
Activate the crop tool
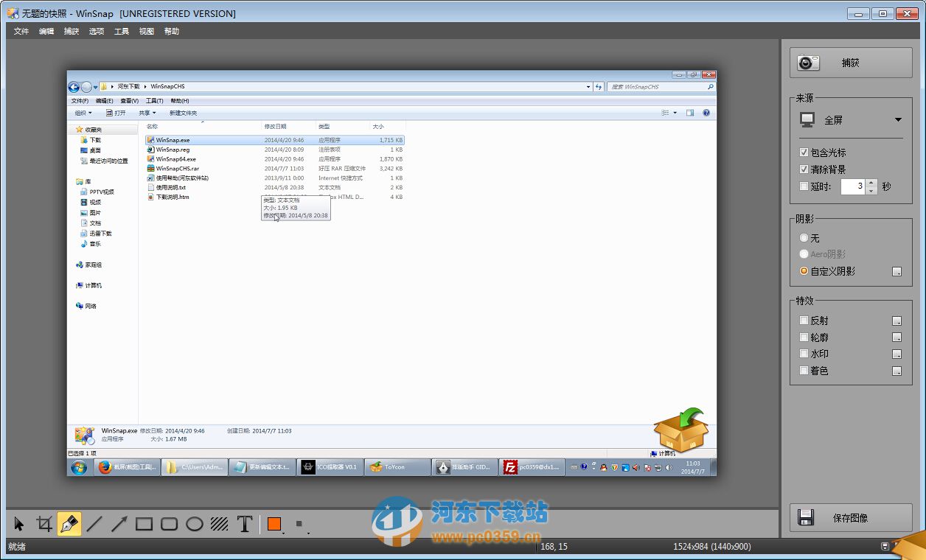click(44, 523)
